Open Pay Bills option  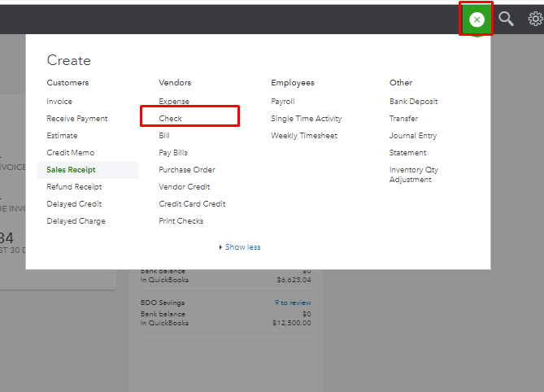click(173, 153)
